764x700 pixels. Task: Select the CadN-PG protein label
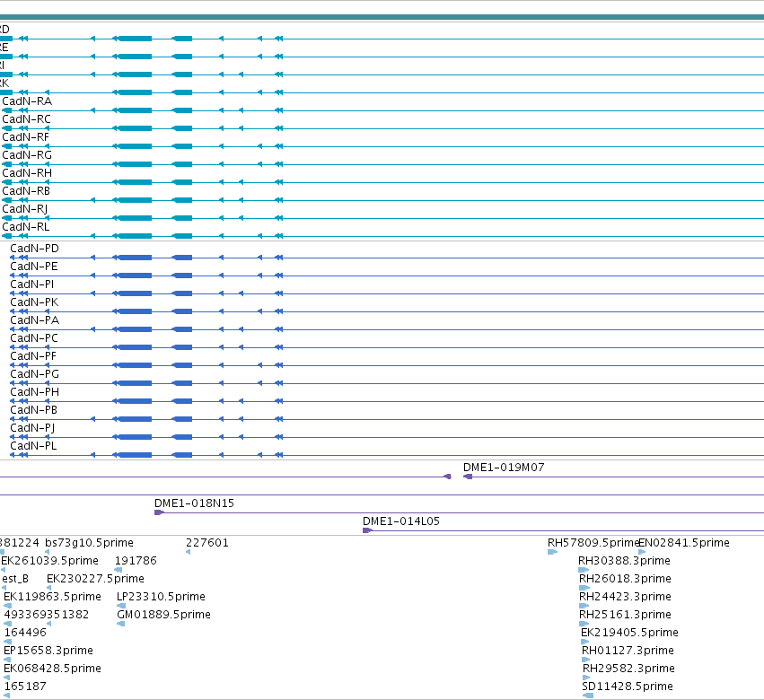click(x=35, y=374)
